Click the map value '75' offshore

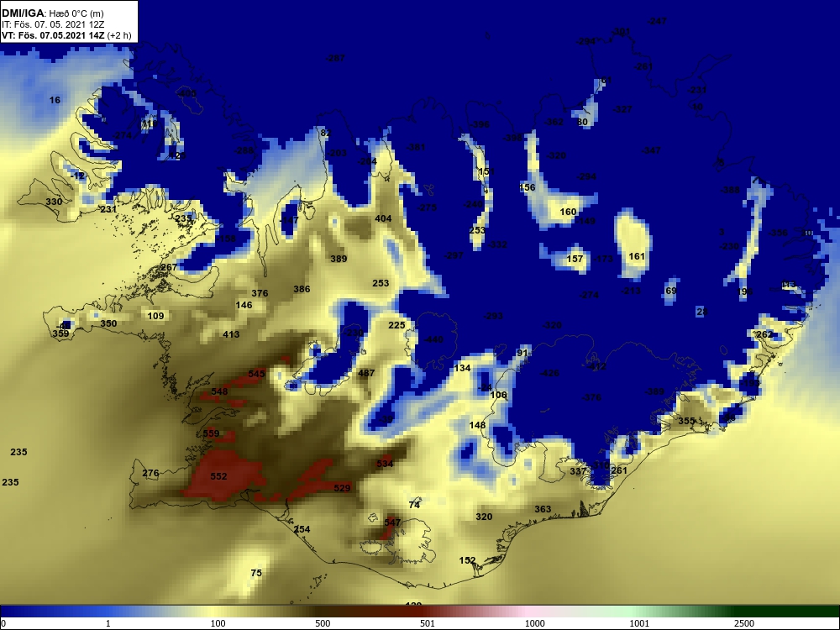point(256,573)
